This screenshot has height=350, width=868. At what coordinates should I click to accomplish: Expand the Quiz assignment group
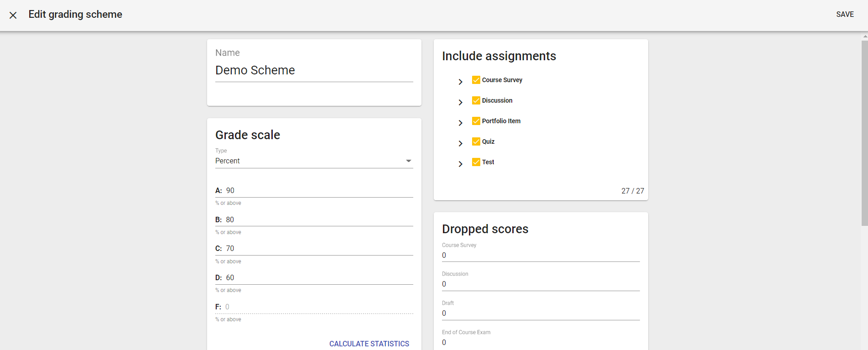click(x=460, y=143)
